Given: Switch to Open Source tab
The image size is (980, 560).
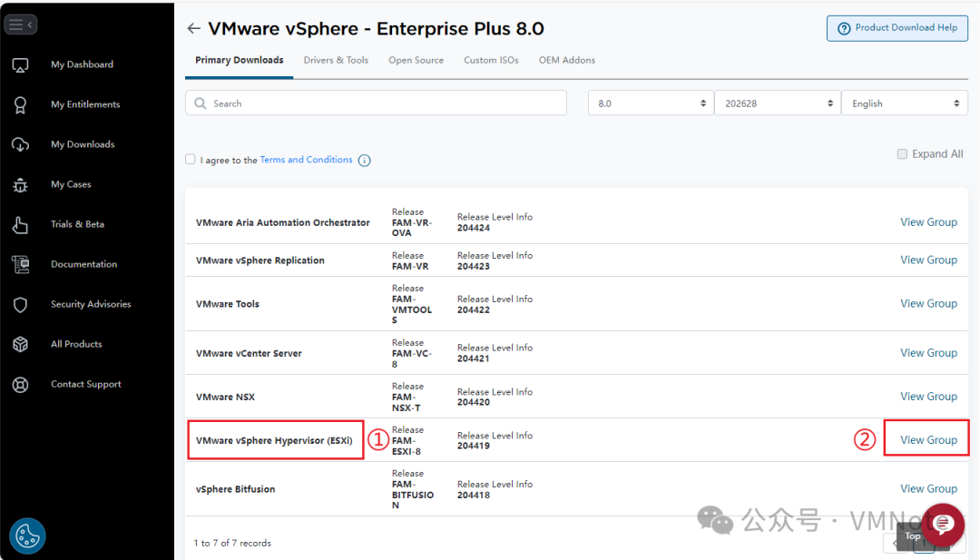Looking at the screenshot, I should 416,61.
